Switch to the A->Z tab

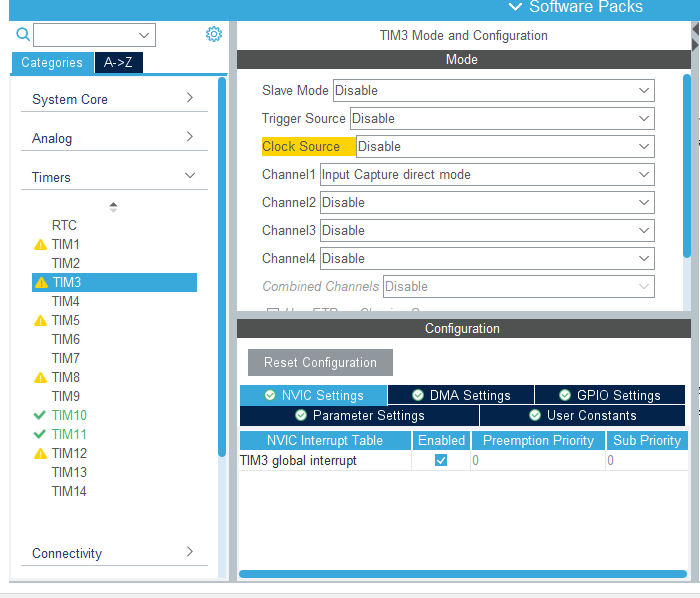[x=118, y=62]
